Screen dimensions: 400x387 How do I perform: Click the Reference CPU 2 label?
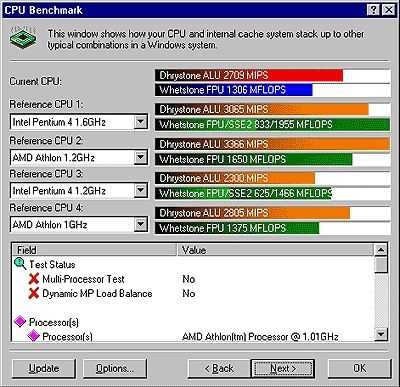pos(46,140)
